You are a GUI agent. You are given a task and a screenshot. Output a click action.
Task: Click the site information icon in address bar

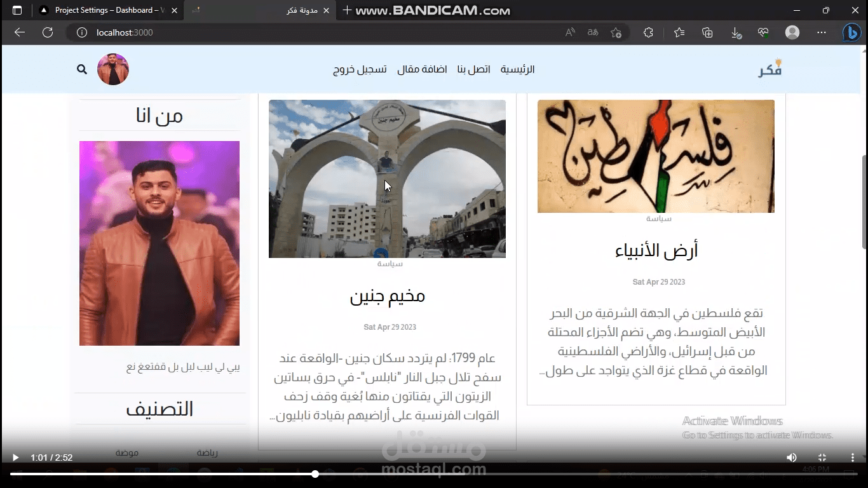pyautogui.click(x=82, y=32)
